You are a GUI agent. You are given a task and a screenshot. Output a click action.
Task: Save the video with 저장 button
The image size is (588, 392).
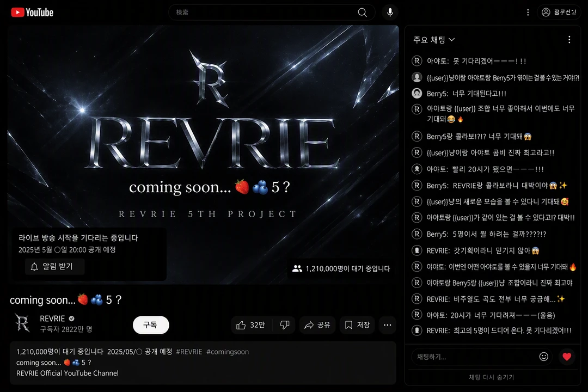pyautogui.click(x=357, y=325)
